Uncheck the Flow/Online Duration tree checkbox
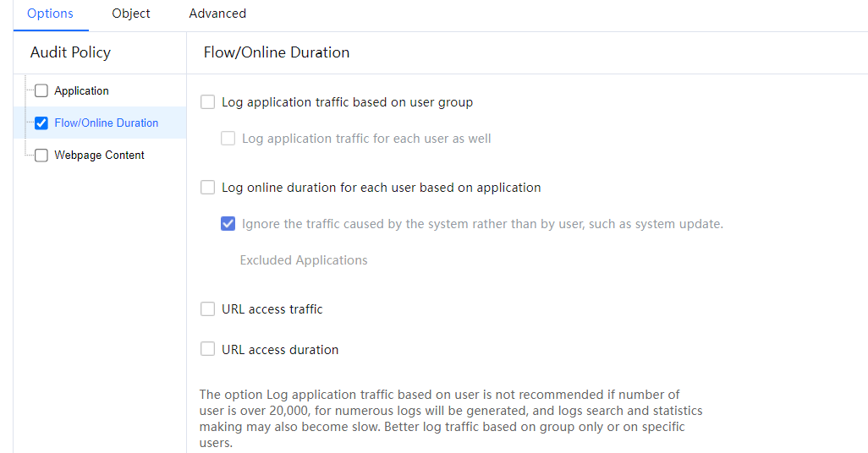868x453 pixels. 41,123
